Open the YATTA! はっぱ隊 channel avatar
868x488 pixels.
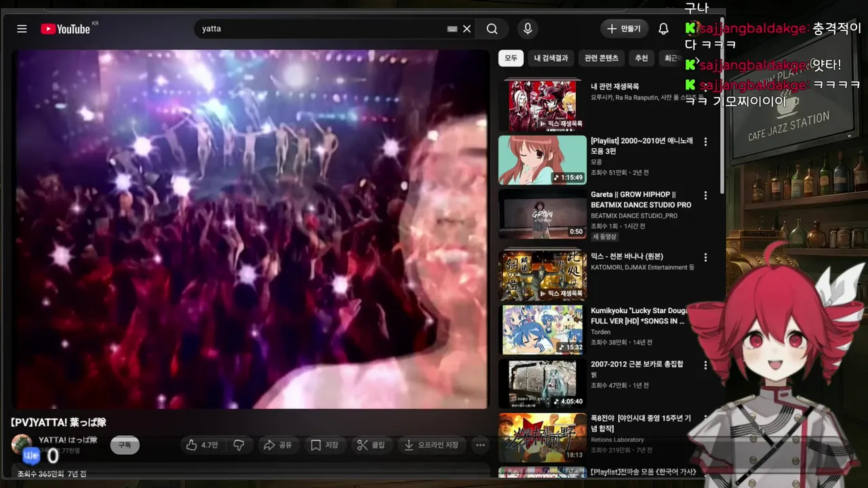click(x=22, y=445)
